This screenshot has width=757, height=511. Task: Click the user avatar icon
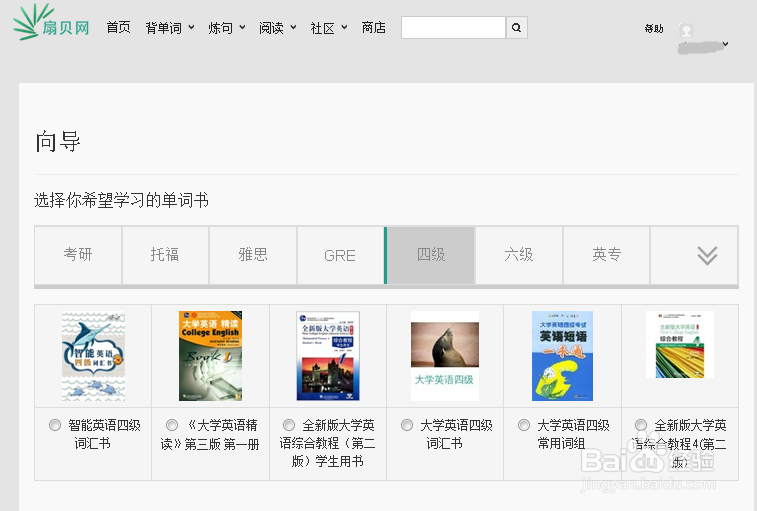point(686,30)
